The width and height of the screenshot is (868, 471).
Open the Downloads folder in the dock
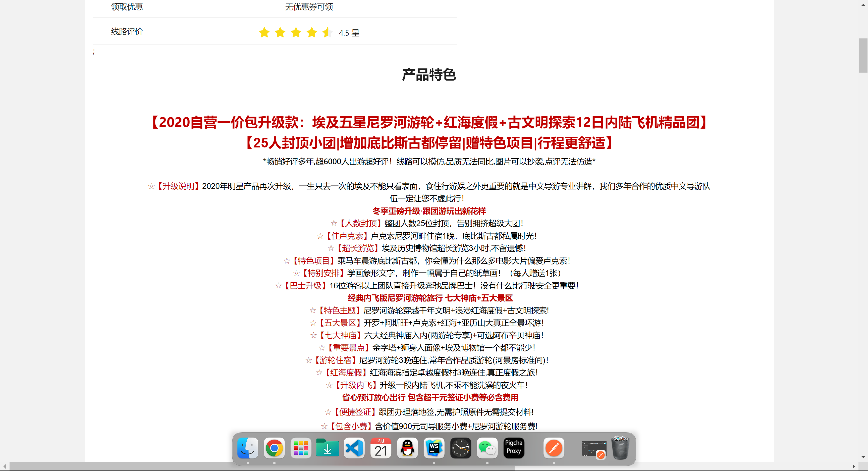click(x=327, y=448)
